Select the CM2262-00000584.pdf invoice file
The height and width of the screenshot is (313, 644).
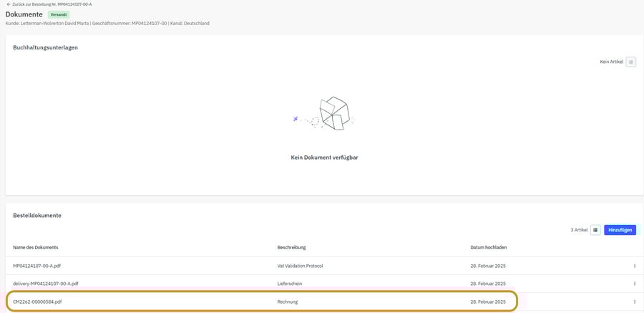pyautogui.click(x=38, y=302)
